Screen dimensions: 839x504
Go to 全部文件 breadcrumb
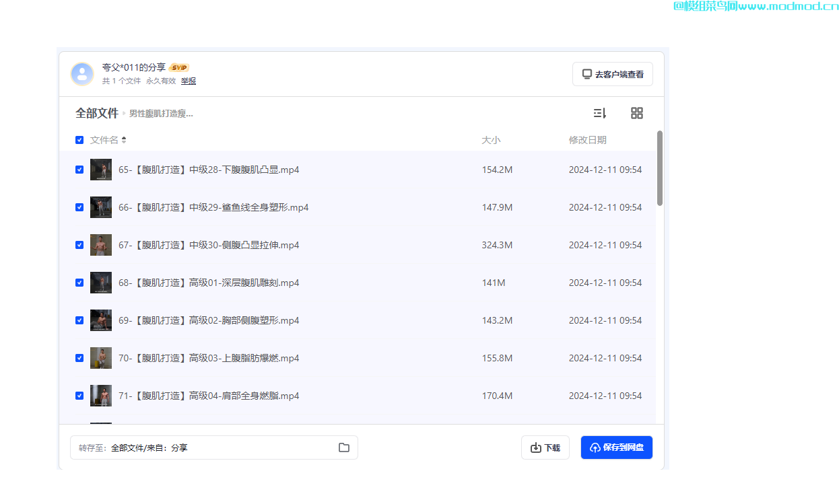coord(97,113)
